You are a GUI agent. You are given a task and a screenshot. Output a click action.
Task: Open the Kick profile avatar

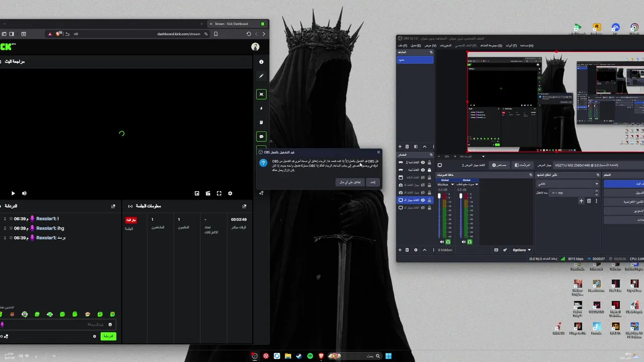[x=255, y=47]
